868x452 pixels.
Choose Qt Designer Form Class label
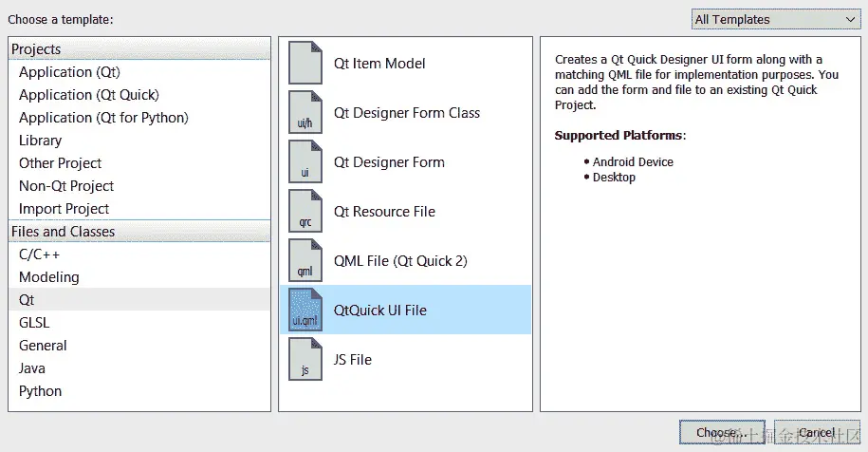406,112
